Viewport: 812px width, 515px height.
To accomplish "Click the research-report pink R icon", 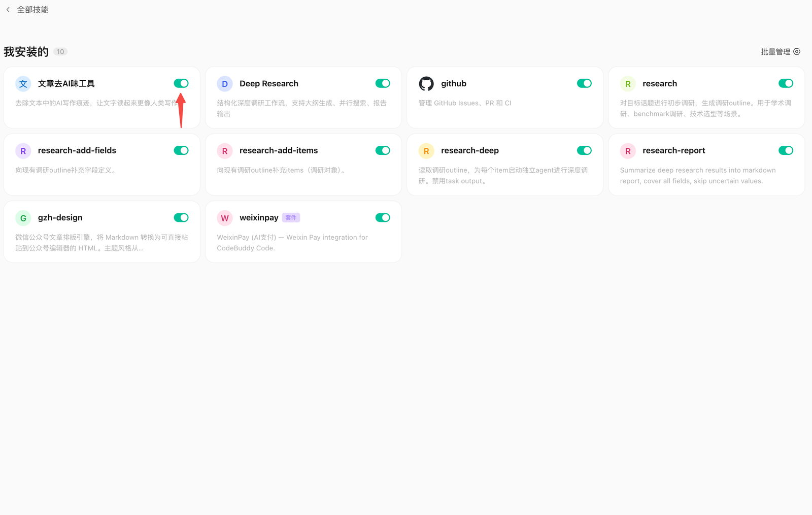I will [x=628, y=151].
